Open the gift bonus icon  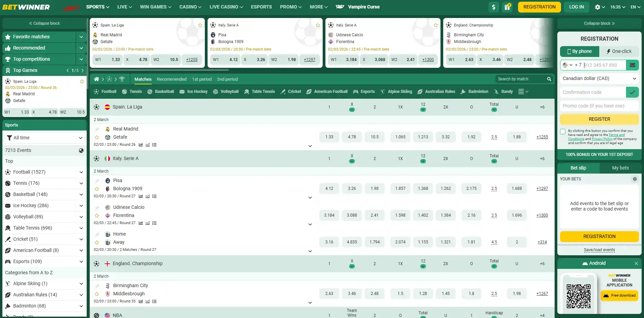pos(507,7)
